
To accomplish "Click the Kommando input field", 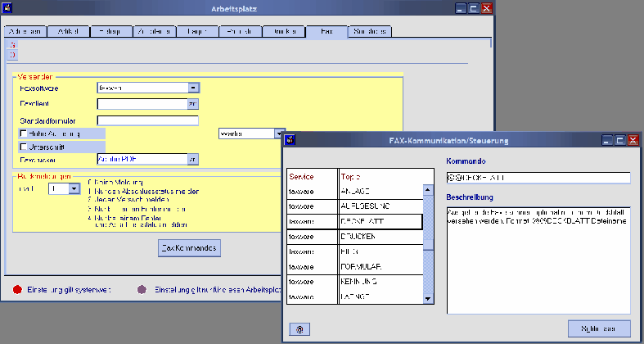I will [538, 178].
